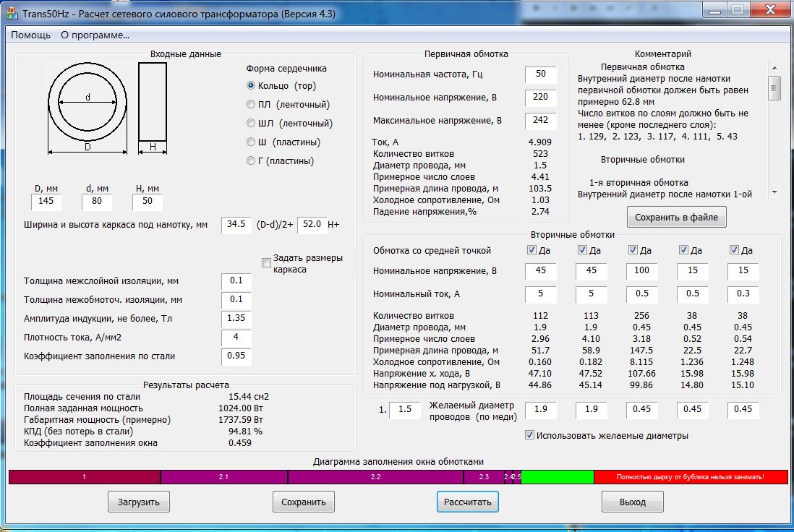This screenshot has width=794, height=532.
Task: Click Толщина межобмоточ. изоляции input field
Action: [x=236, y=300]
